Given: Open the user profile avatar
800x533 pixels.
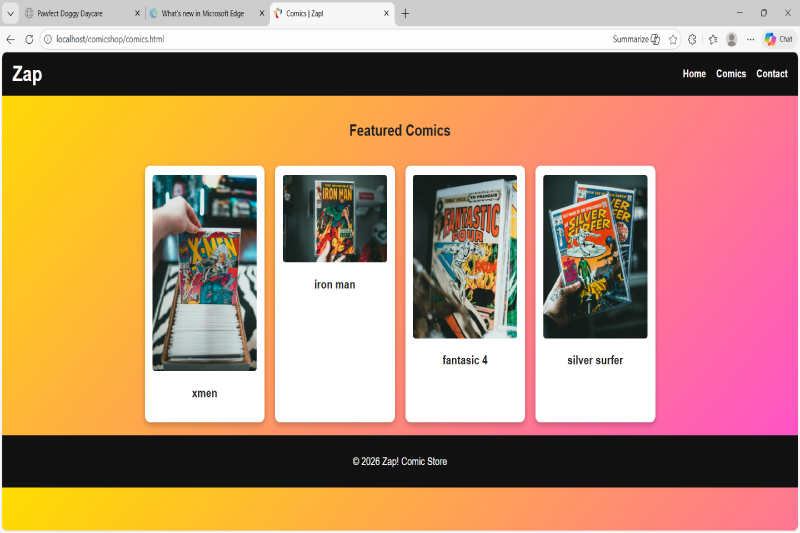Looking at the screenshot, I should pos(731,39).
